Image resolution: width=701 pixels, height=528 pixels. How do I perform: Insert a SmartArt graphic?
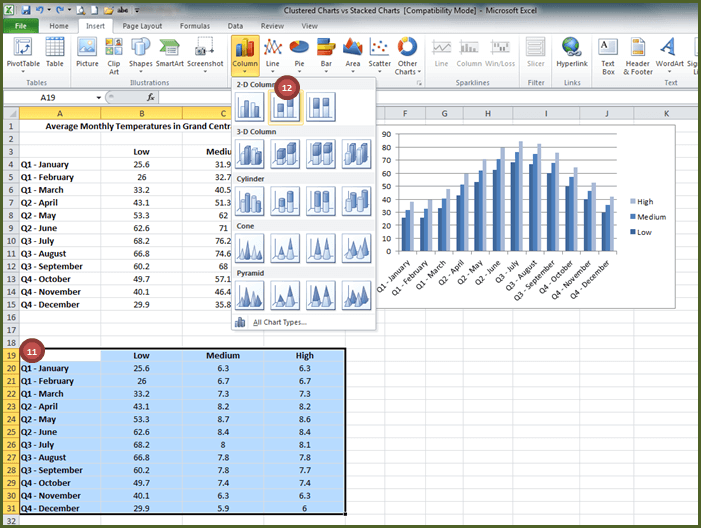click(169, 52)
